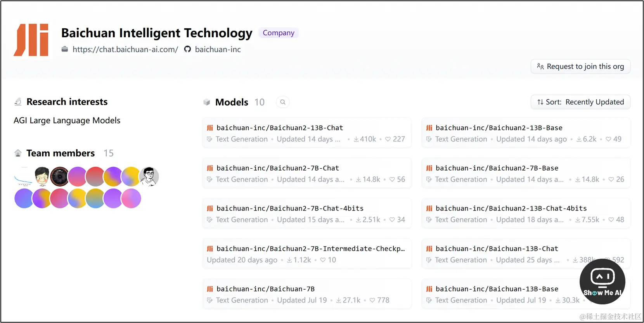
Task: Click 'Updated Jul 19' on Baichuan-7B card
Action: tap(302, 301)
